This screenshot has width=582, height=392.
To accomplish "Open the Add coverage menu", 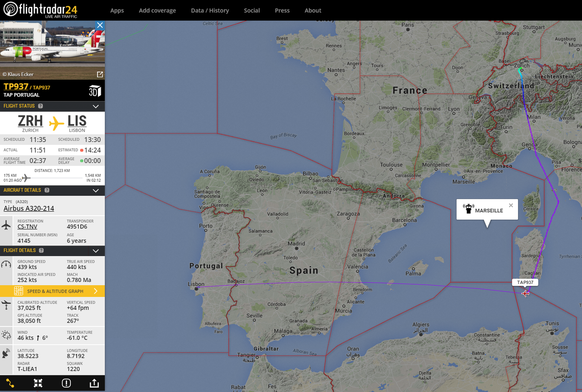I will pyautogui.click(x=157, y=10).
